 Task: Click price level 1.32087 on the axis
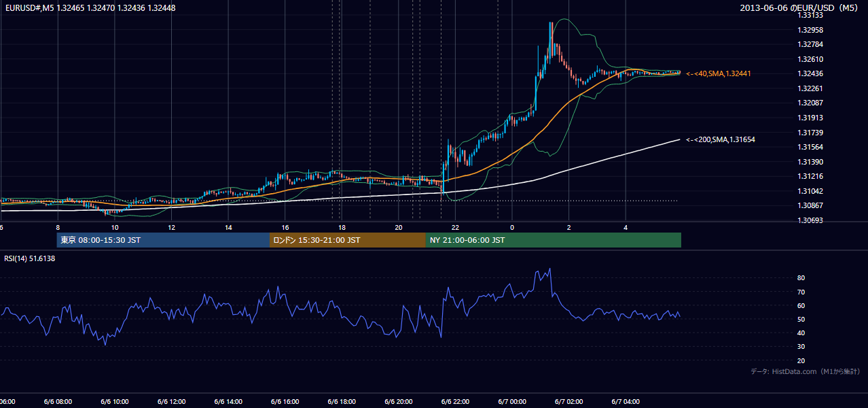coord(810,103)
